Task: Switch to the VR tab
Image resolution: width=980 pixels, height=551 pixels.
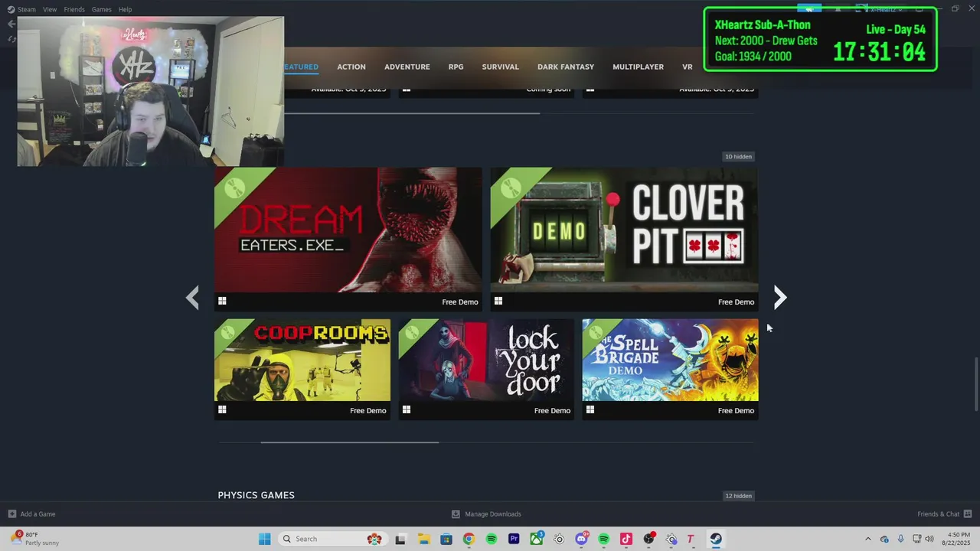Action: coord(687,67)
